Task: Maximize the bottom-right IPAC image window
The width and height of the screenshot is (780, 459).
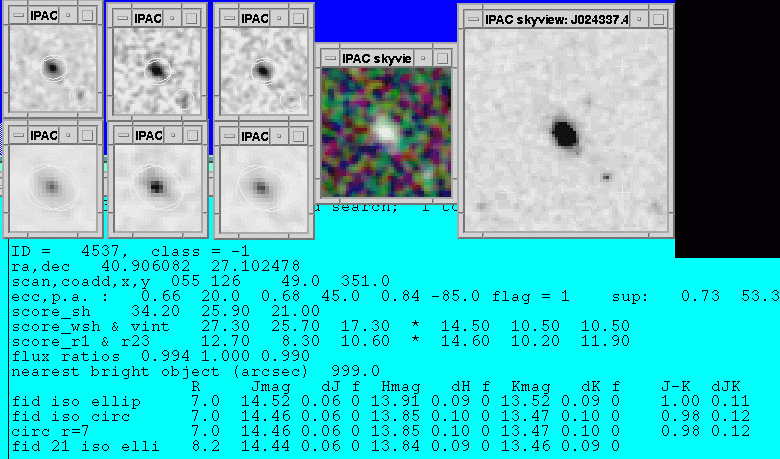Action: 298,136
